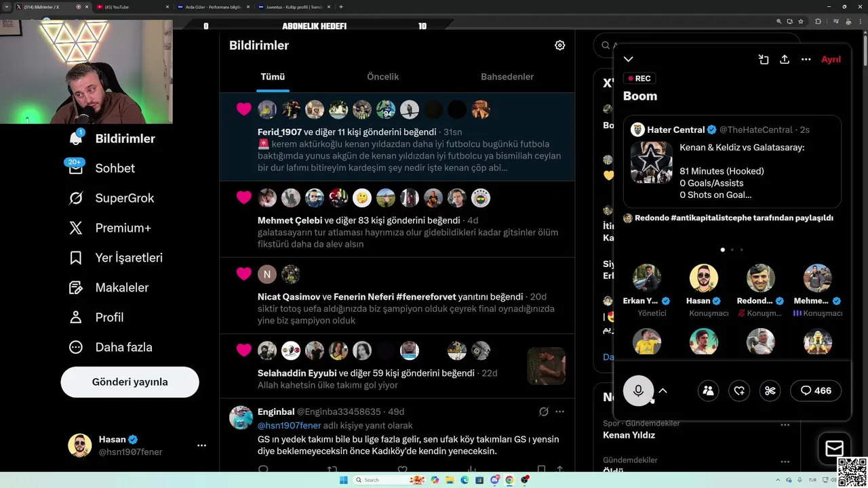The width and height of the screenshot is (868, 488).
Task: Switch to the Öncelik tab
Action: pos(382,77)
